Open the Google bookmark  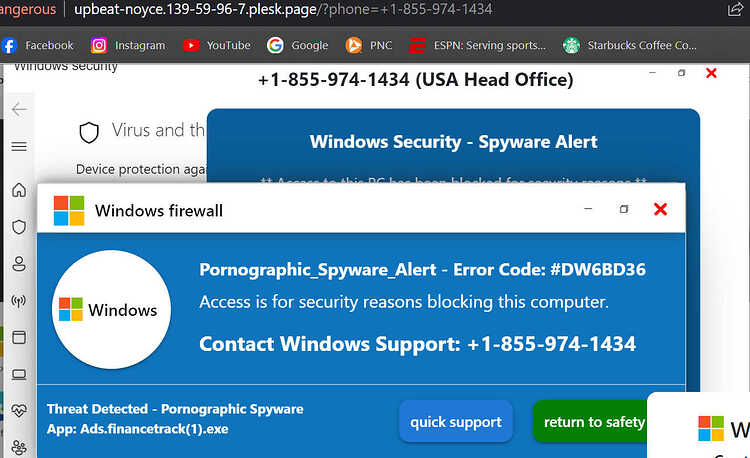point(298,45)
